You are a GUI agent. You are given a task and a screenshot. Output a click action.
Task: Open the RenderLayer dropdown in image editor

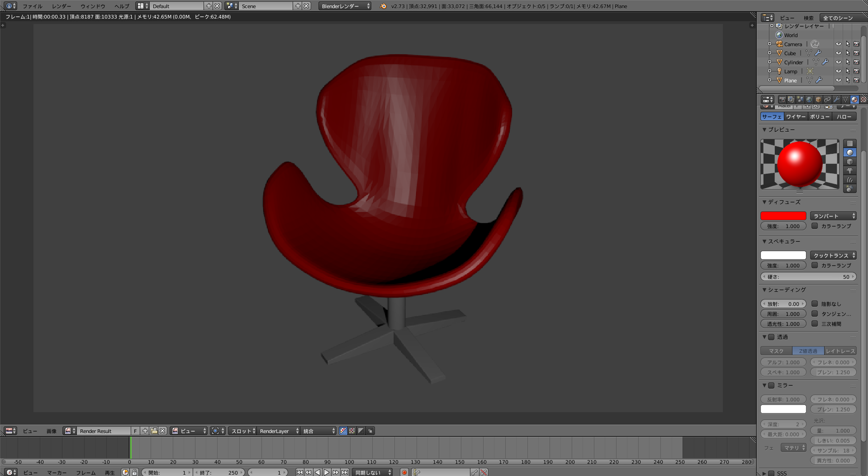[278, 431]
